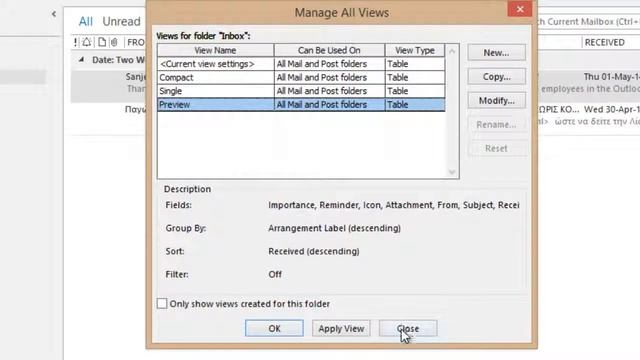Close dialog using red X button
Image resolution: width=640 pixels, height=360 pixels.
520,9
